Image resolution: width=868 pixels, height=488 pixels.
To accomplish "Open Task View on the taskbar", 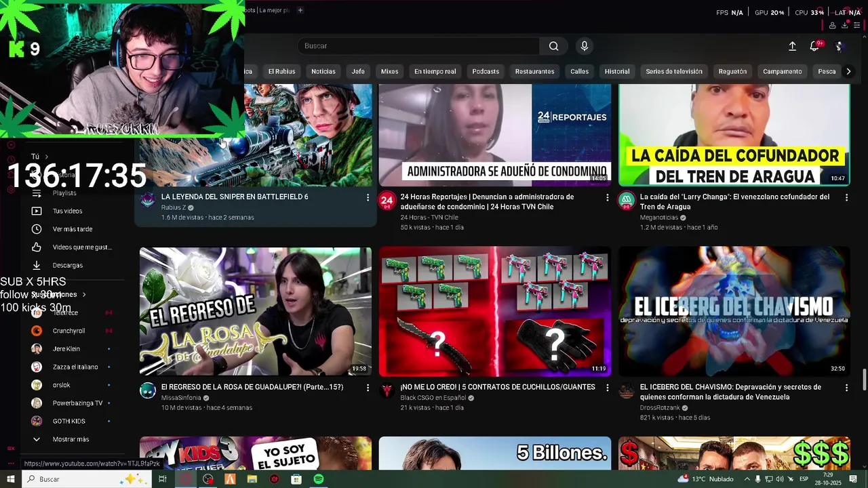I will 163,479.
